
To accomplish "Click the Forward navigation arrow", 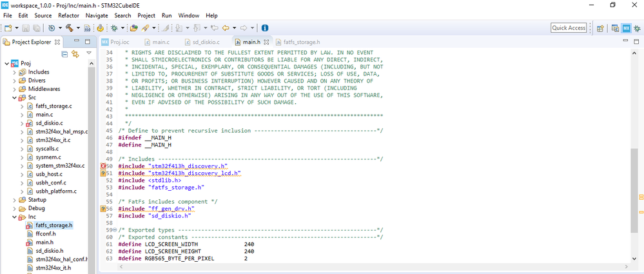I will (243, 28).
